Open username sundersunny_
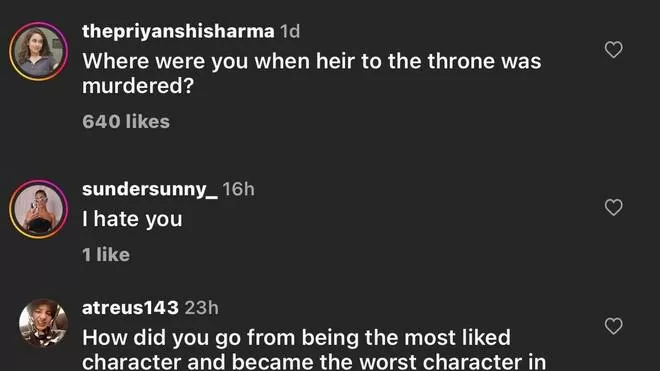660x371 pixels. (150, 190)
